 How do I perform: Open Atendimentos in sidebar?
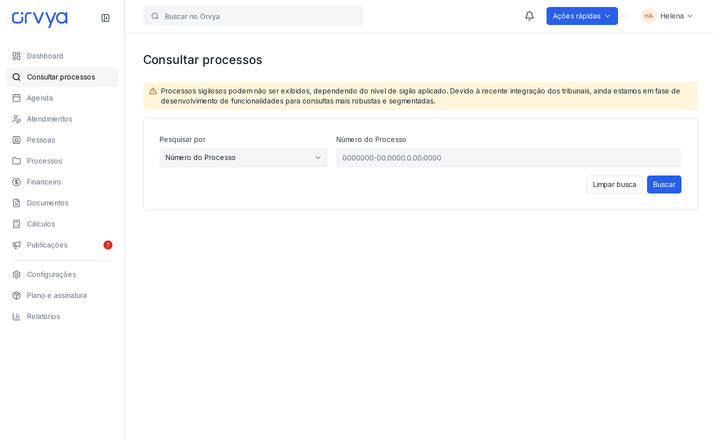(62, 119)
